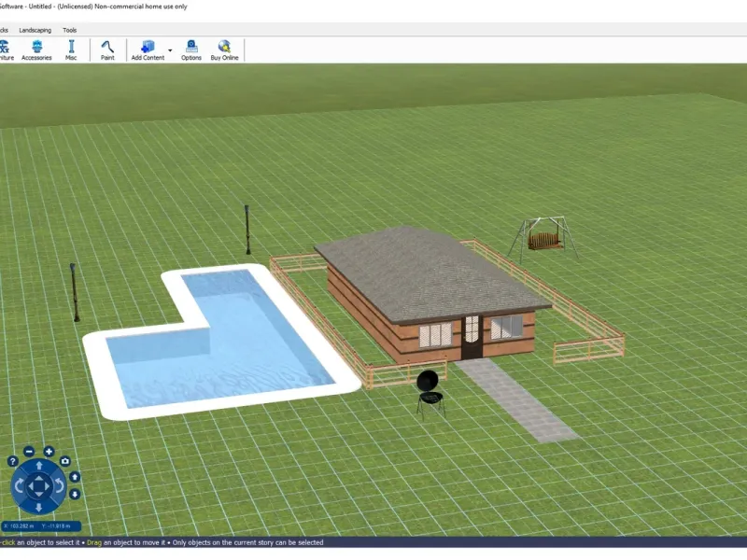The image size is (747, 560).
Task: Raise the camera with the small up arrow
Action: 75,477
